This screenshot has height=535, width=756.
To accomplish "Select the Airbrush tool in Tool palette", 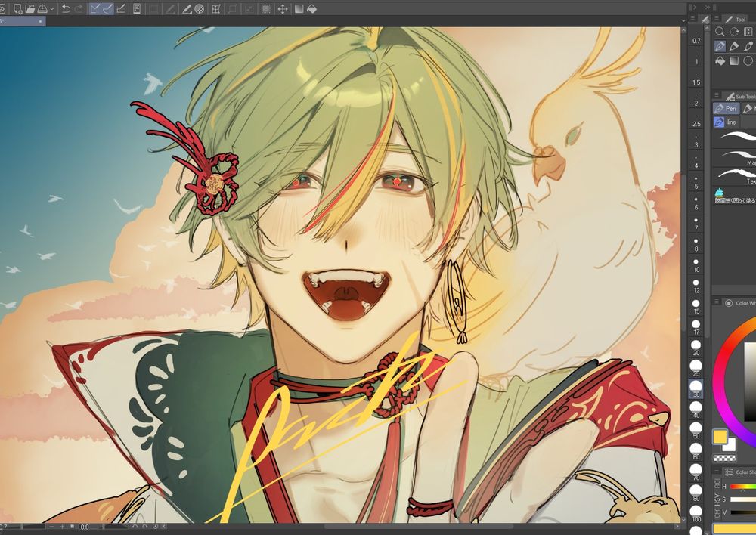I will pos(748,46).
